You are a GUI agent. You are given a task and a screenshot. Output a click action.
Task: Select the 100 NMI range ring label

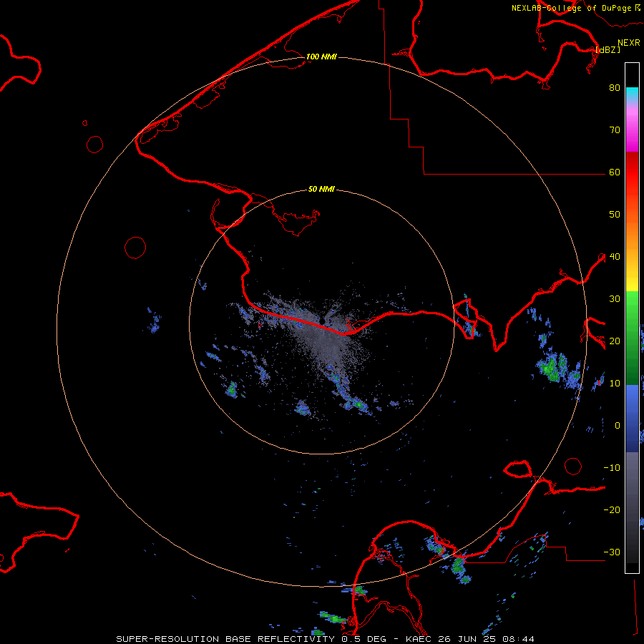[x=321, y=57]
